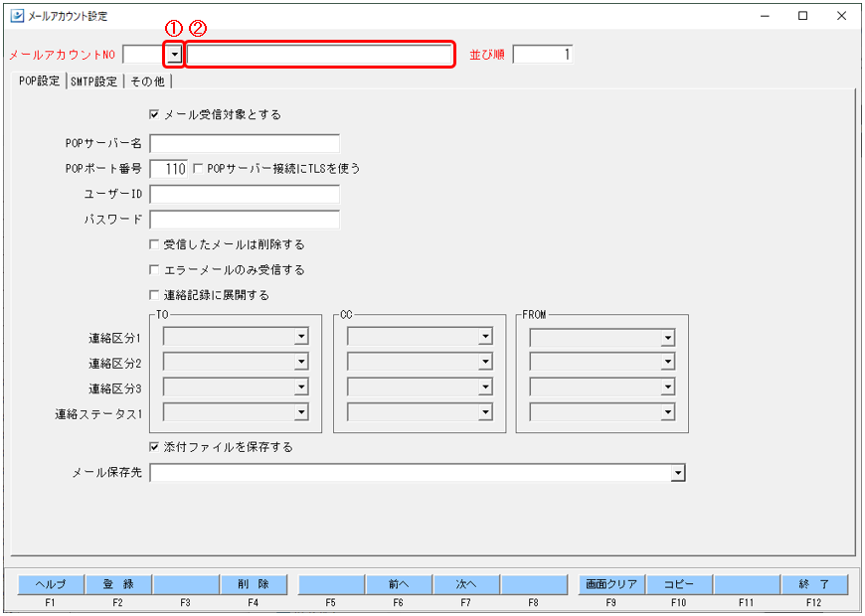This screenshot has width=865, height=616.
Task: Close the メールアカウント設定 window
Action: [x=841, y=16]
